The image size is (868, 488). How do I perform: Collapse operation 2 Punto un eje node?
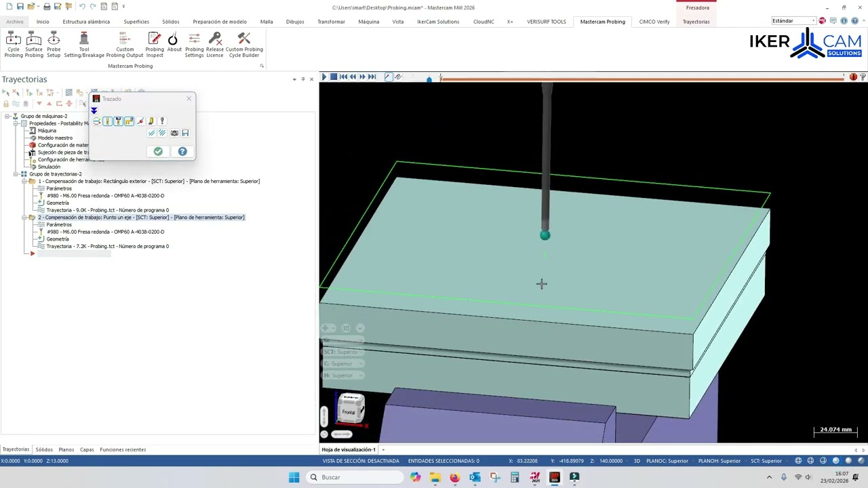click(24, 218)
